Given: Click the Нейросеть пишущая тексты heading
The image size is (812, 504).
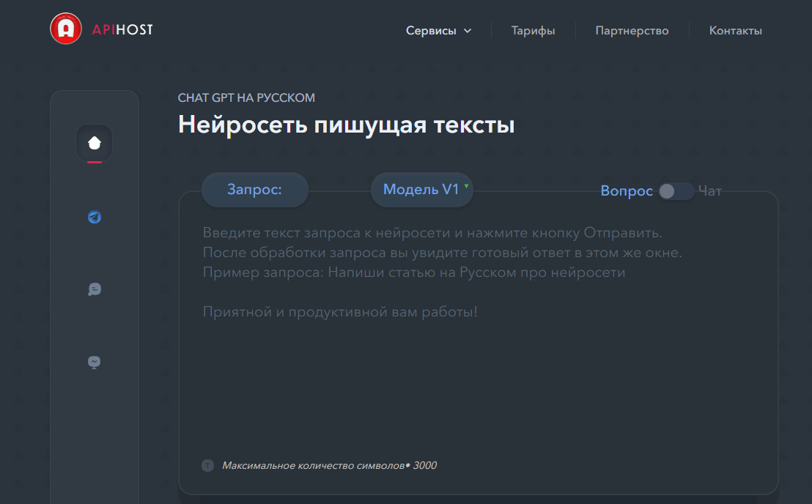Looking at the screenshot, I should click(x=346, y=125).
